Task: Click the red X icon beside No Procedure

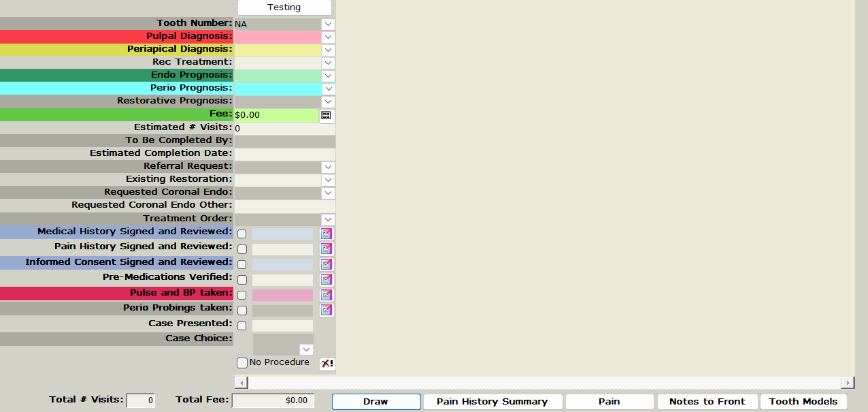Action: pos(327,364)
